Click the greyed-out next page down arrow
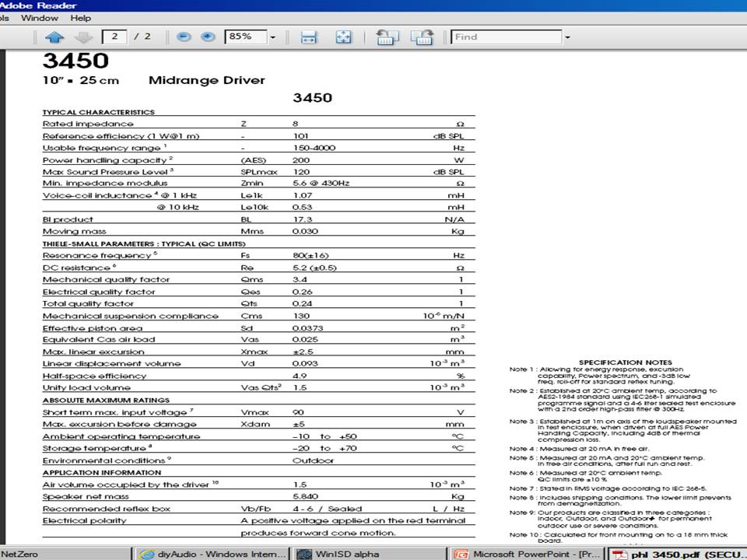This screenshot has width=747, height=560. click(84, 37)
